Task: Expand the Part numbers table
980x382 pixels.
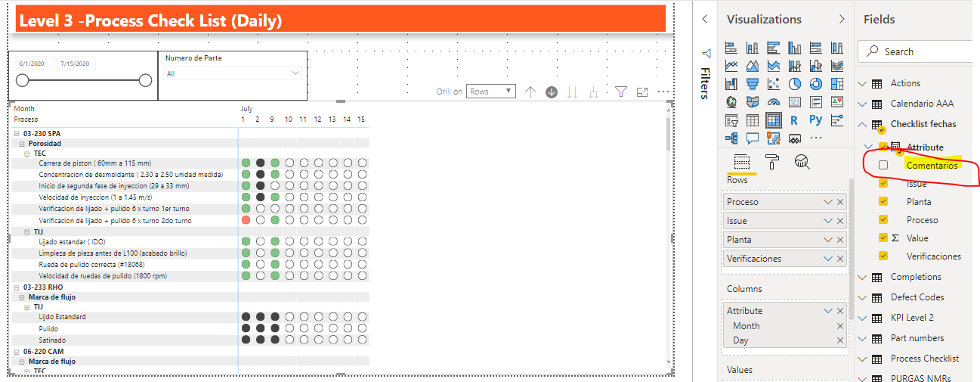Action: (863, 338)
